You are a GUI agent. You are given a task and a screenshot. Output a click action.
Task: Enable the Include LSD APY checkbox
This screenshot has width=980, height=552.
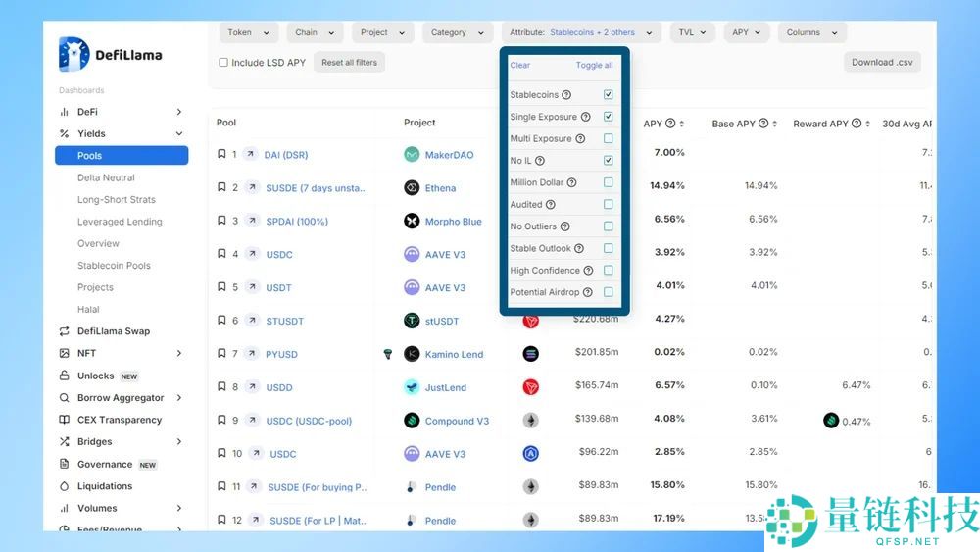[223, 62]
